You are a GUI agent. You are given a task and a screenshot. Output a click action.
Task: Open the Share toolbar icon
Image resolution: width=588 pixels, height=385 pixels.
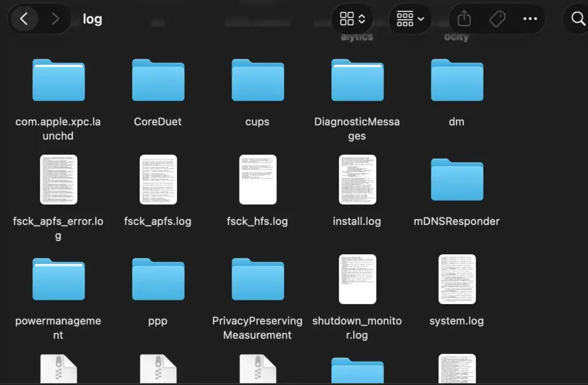[464, 19]
